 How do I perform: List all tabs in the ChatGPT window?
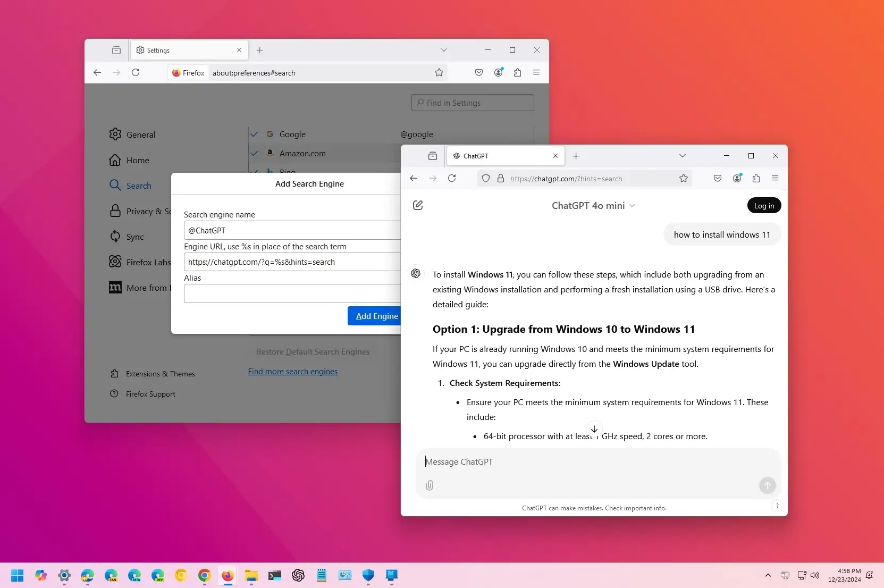pos(683,156)
